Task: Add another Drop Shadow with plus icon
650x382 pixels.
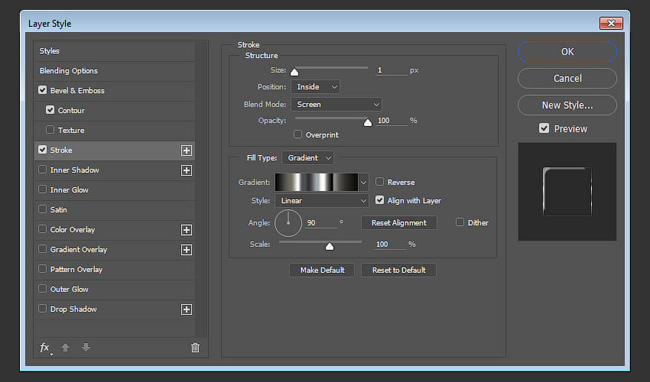Action: pos(187,309)
